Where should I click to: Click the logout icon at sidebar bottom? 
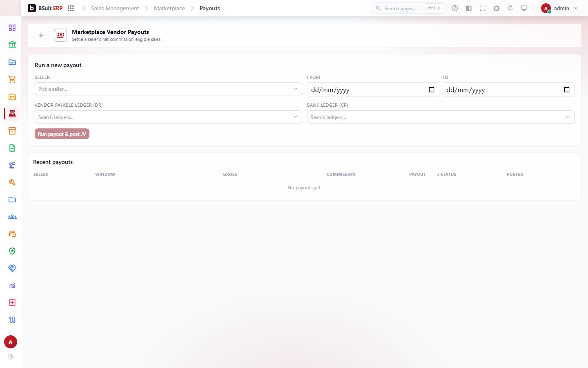[x=11, y=357]
